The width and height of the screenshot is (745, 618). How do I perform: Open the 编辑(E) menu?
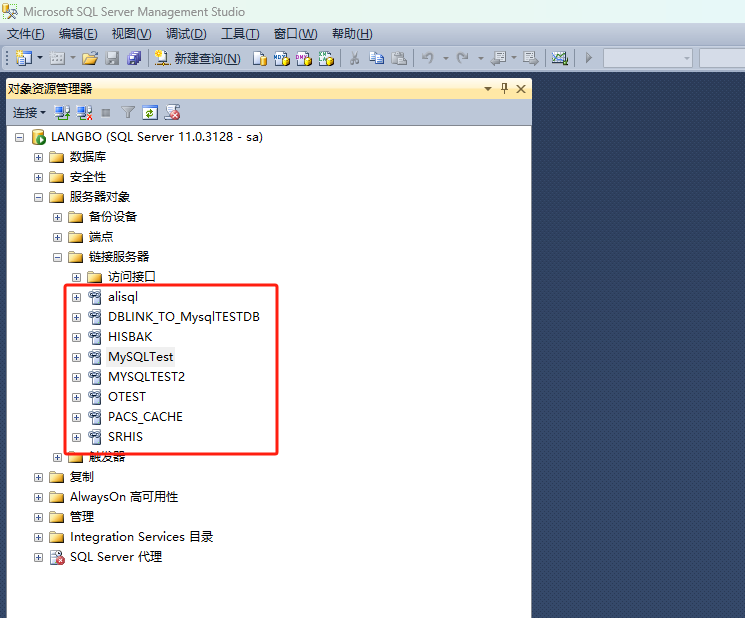[x=78, y=34]
